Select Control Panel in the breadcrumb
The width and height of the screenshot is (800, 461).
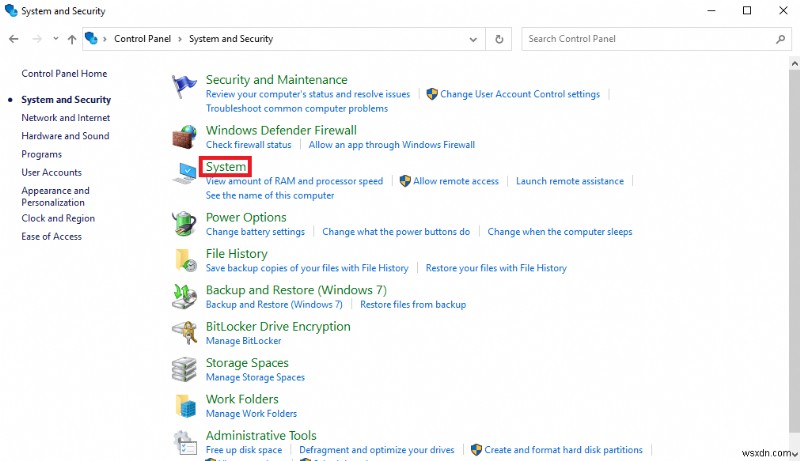(142, 39)
